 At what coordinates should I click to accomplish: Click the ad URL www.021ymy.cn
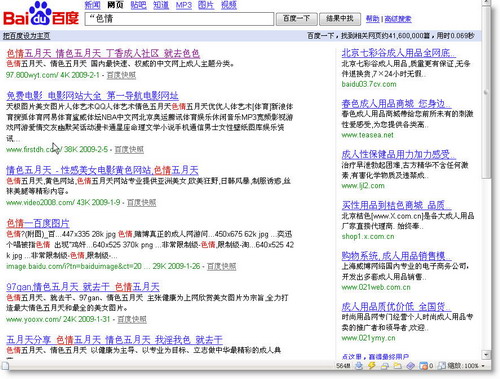(369, 338)
